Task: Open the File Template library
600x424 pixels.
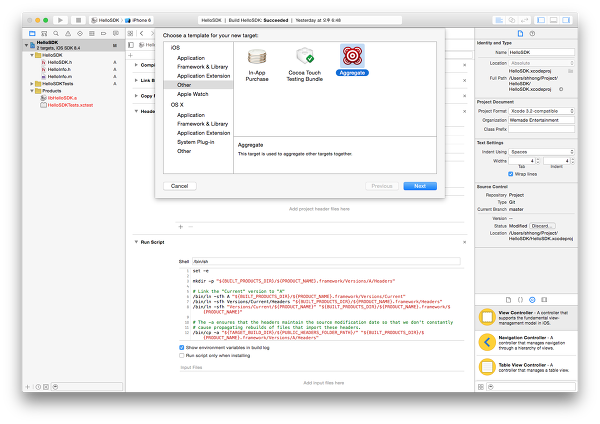Action: tap(508, 300)
